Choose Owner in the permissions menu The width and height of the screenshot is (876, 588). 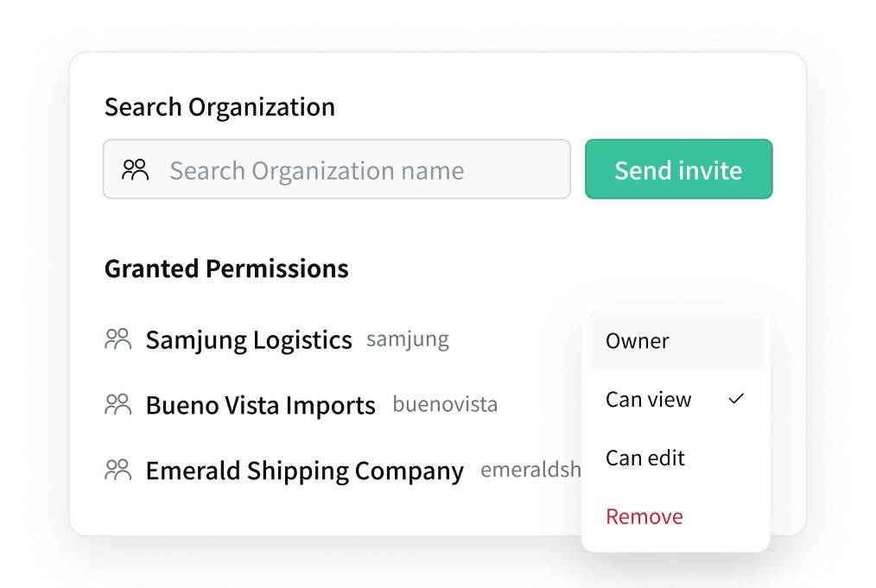tap(638, 341)
